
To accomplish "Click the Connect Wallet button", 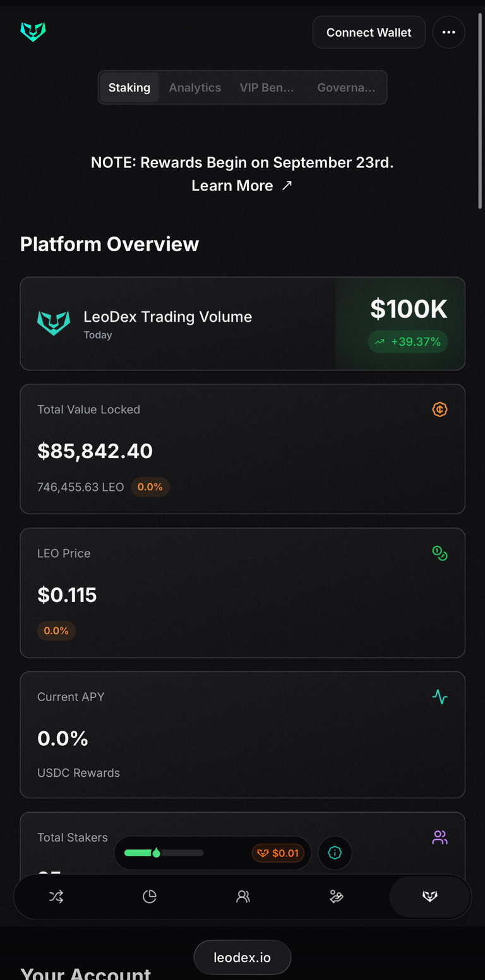I will click(x=369, y=32).
